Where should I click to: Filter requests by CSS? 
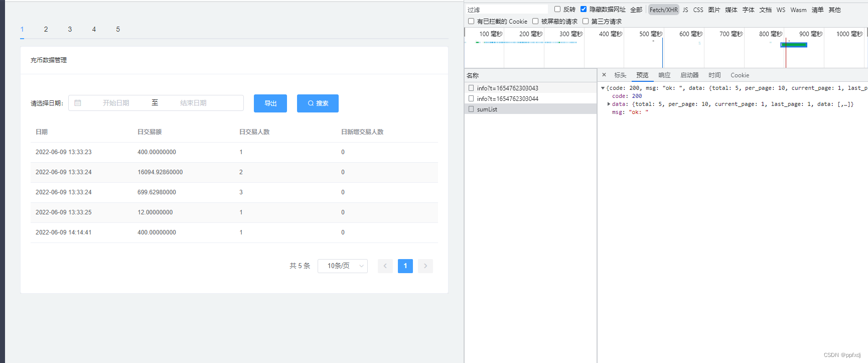pyautogui.click(x=698, y=10)
